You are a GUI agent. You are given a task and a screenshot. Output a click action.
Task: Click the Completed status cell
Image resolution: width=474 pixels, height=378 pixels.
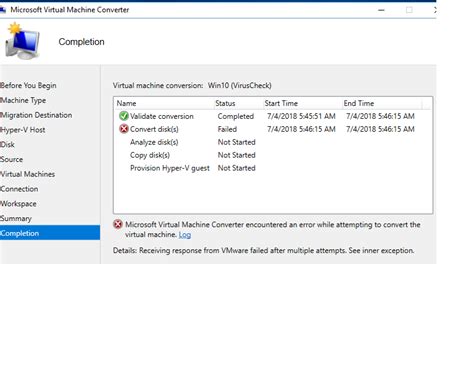click(236, 116)
